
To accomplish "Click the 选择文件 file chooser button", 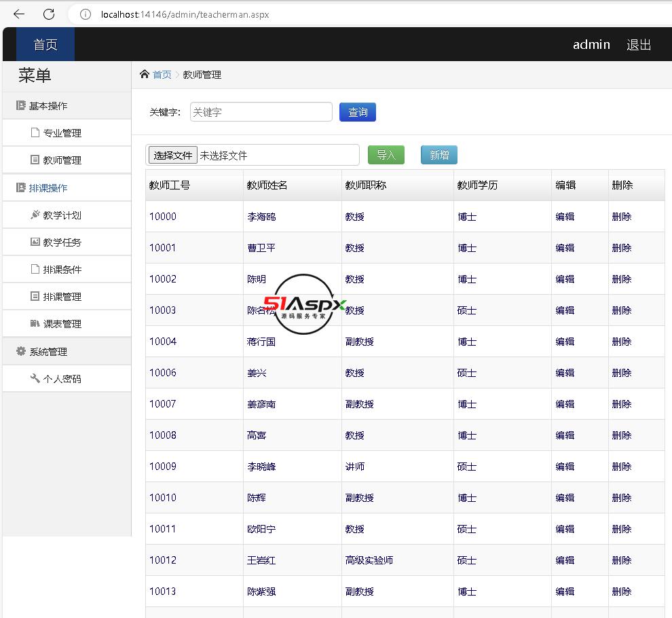I will pos(173,155).
